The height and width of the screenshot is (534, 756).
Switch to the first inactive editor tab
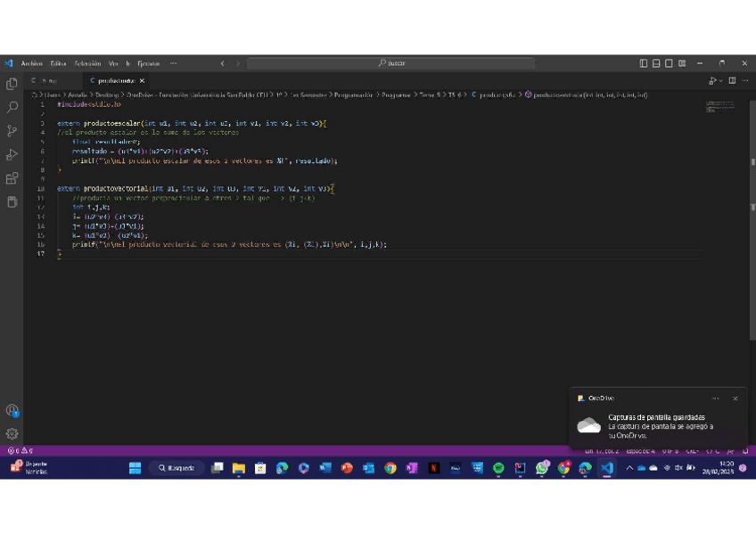pos(45,81)
